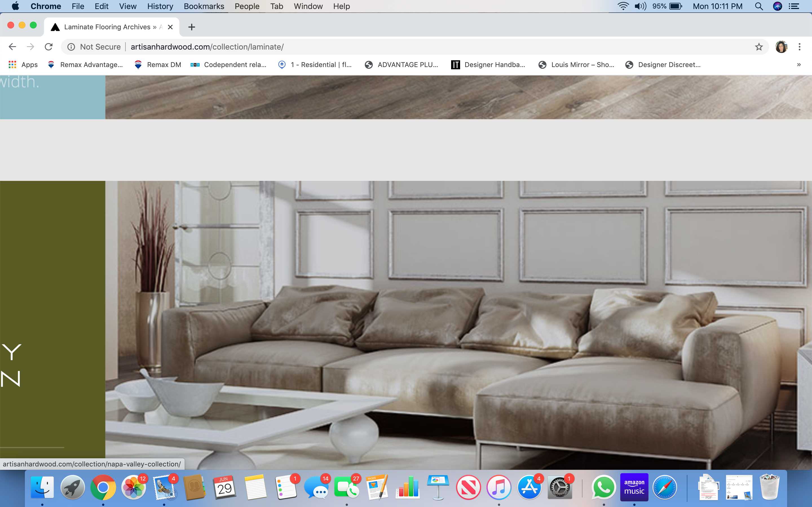Open WhatsApp from the dock
This screenshot has width=812, height=507.
(603, 487)
